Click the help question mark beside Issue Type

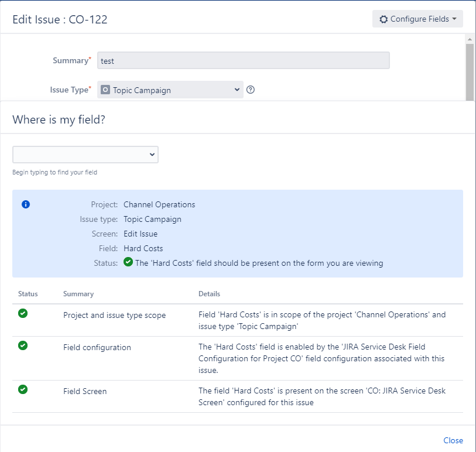click(x=251, y=90)
